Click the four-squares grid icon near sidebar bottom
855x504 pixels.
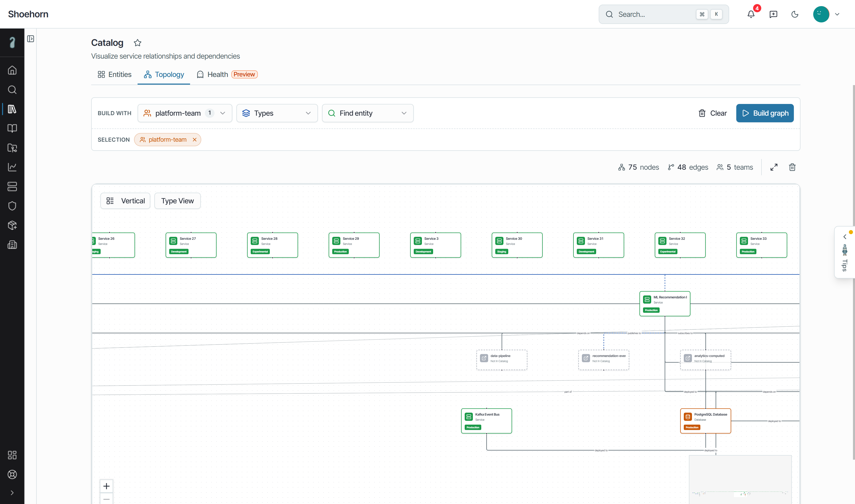(x=12, y=455)
